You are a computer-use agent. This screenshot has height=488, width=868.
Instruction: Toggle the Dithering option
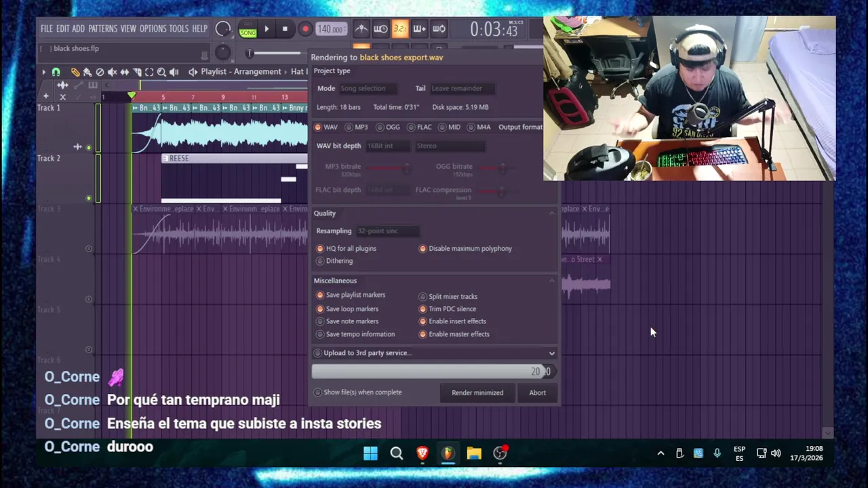334,261
